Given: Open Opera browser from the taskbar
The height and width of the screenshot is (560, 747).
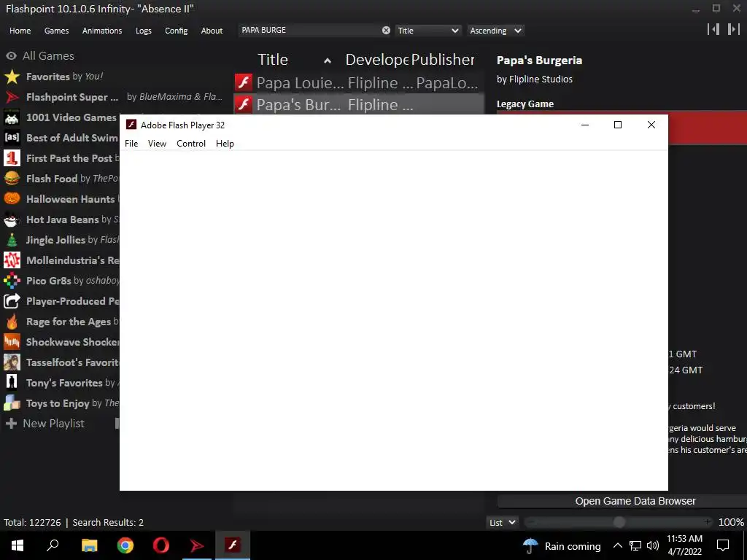Looking at the screenshot, I should (x=161, y=545).
